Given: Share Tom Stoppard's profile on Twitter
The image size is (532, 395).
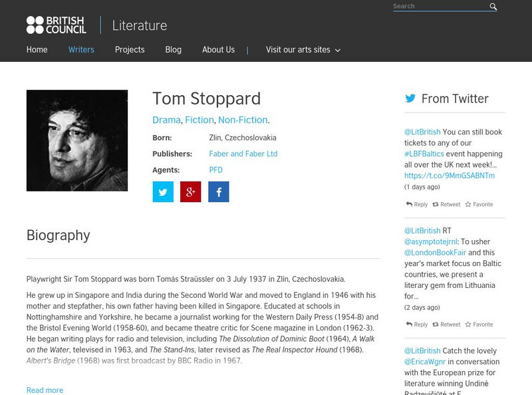Looking at the screenshot, I should [x=163, y=193].
